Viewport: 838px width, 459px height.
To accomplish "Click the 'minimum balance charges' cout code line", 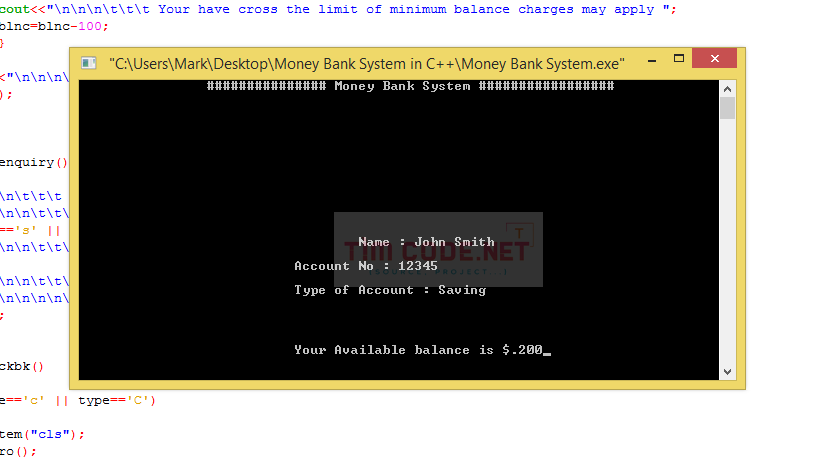I will (x=338, y=10).
